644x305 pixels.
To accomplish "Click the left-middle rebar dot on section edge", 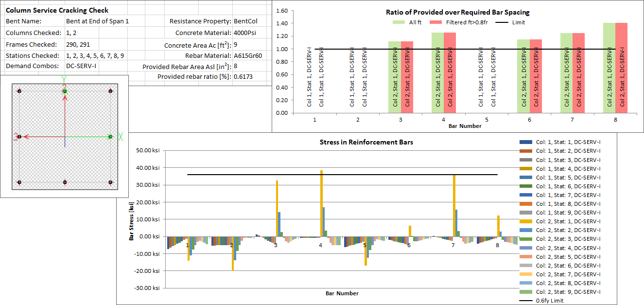I will [19, 137].
